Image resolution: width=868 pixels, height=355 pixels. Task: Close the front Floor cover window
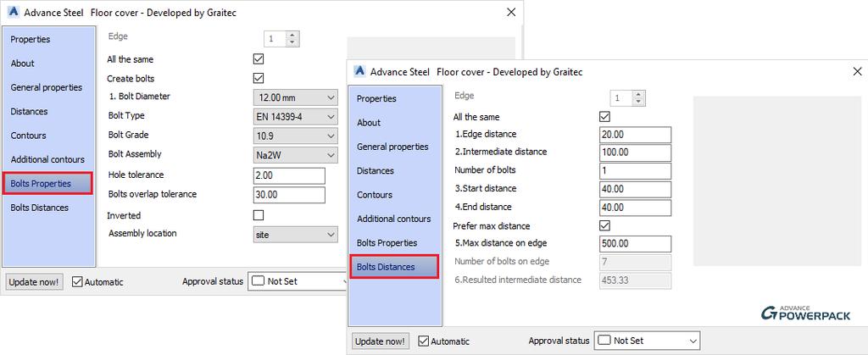857,71
